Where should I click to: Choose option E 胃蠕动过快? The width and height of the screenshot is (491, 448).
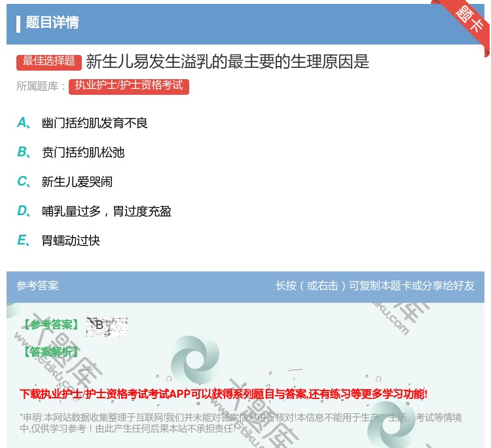[71, 241]
